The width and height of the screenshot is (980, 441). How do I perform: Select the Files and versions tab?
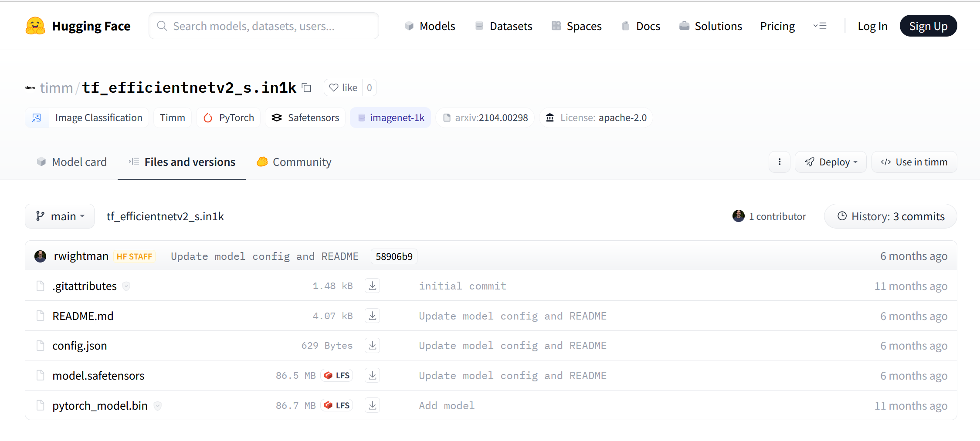coord(182,162)
